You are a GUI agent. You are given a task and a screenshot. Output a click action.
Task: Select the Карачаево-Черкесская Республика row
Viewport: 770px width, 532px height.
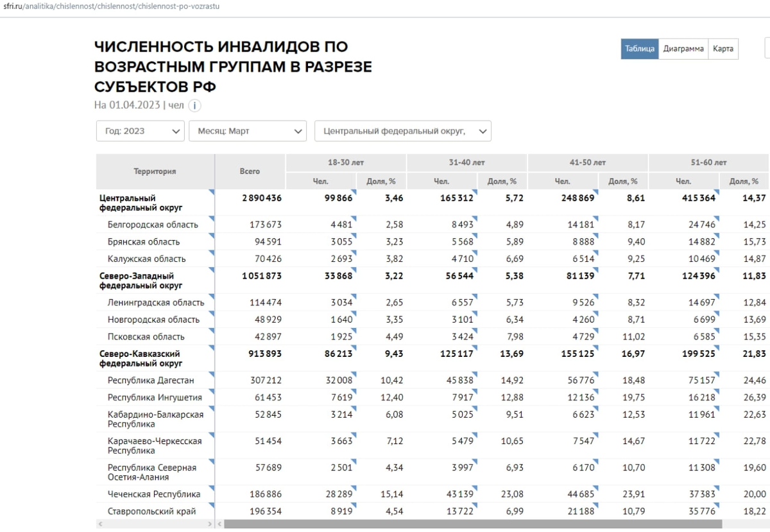pyautogui.click(x=433, y=445)
